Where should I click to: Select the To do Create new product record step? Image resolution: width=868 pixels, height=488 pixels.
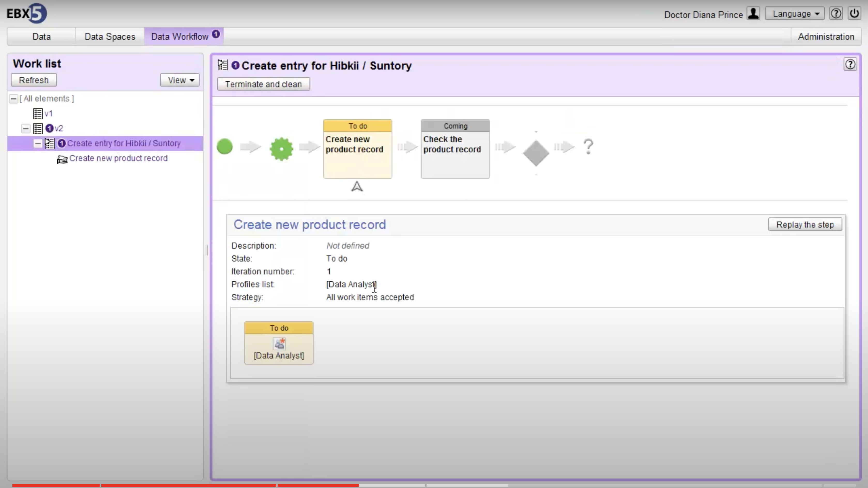pos(358,149)
